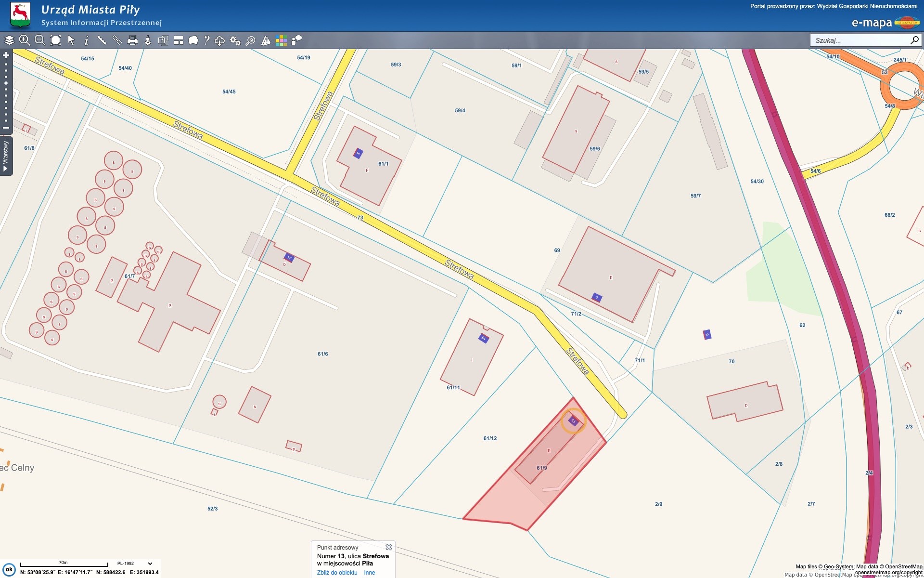Activate the zoom out magnifier tool

coord(40,40)
